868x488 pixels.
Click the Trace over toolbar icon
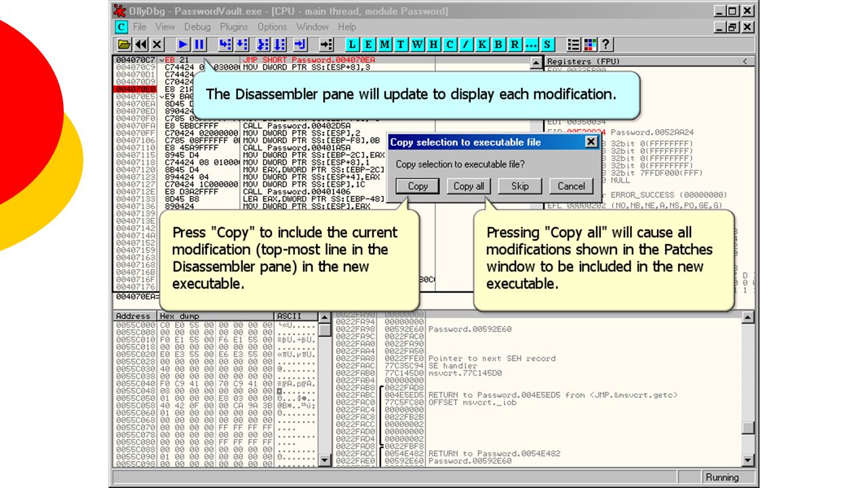(x=279, y=45)
